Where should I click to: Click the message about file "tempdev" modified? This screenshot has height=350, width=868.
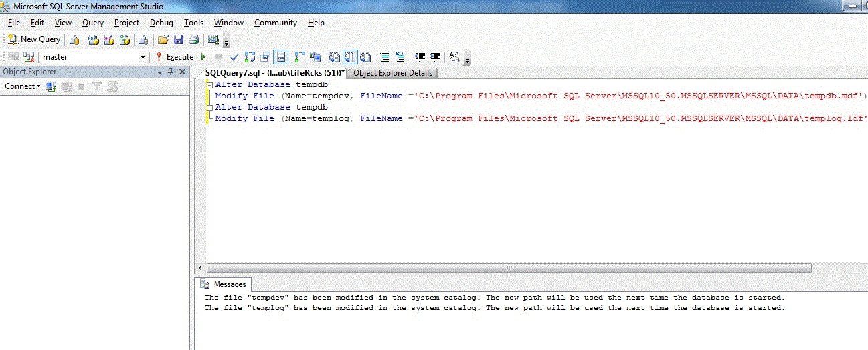(x=495, y=298)
